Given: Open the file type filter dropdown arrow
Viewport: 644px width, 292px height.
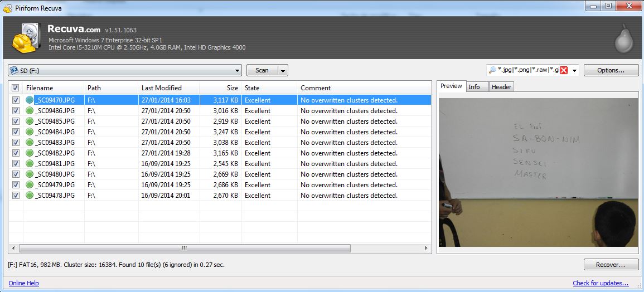Looking at the screenshot, I should pos(574,70).
